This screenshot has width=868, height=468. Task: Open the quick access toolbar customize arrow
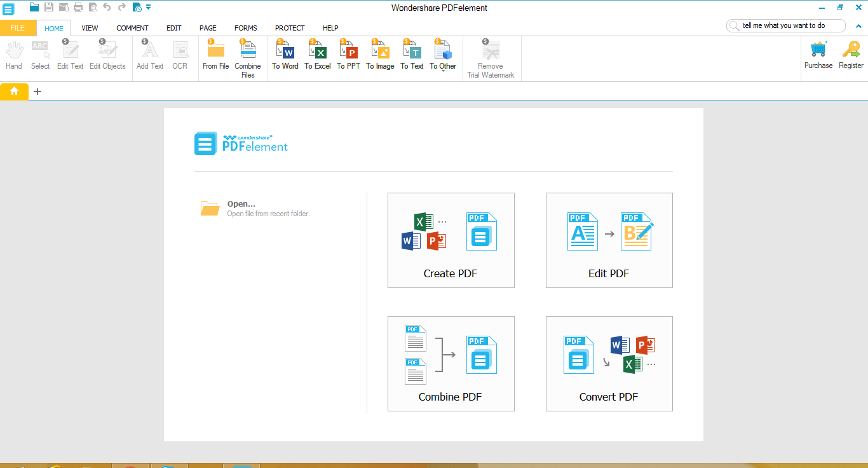pyautogui.click(x=149, y=8)
